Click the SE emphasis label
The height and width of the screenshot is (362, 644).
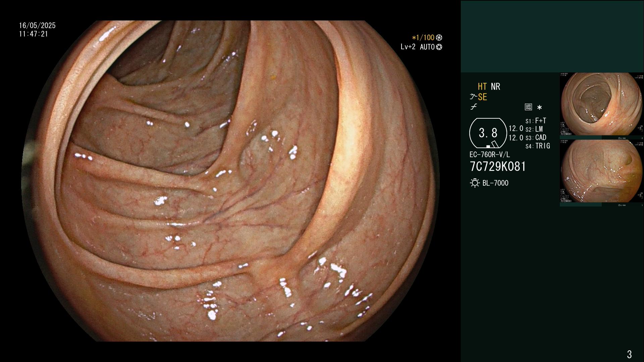point(482,97)
